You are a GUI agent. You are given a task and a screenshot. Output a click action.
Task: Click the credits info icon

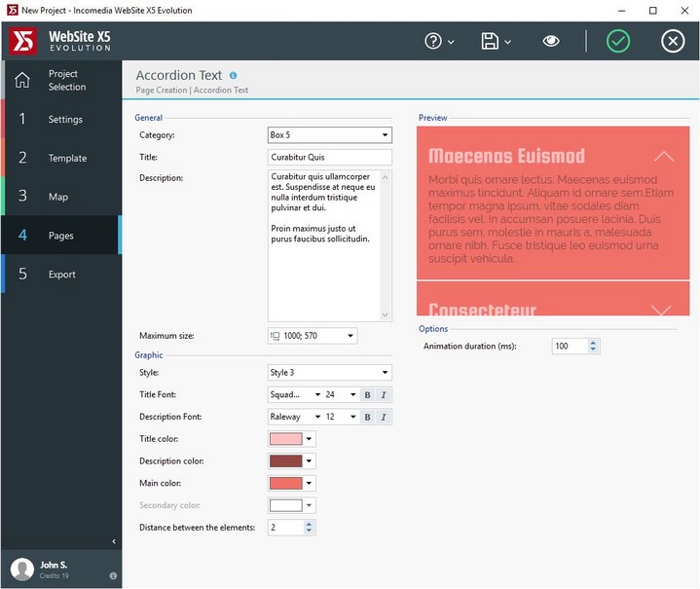113,575
